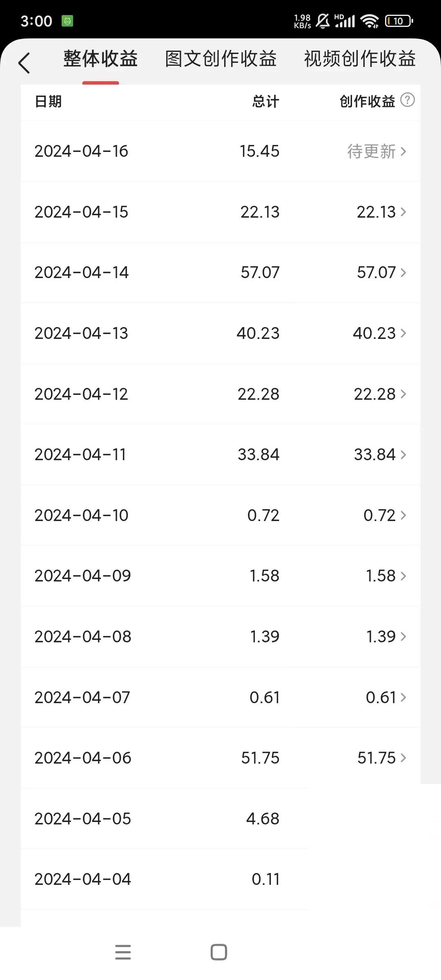Tap the back arrow icon
This screenshot has width=441, height=980.
coord(24,63)
